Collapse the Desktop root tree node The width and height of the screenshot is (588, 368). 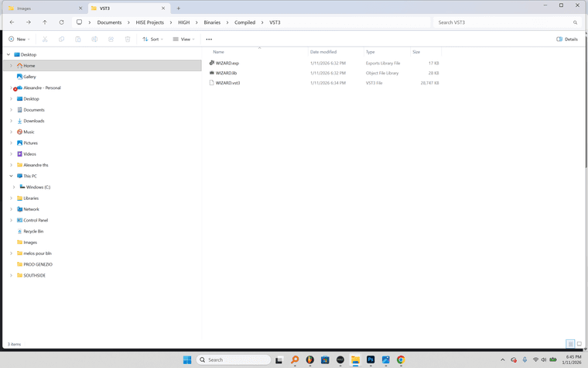[x=9, y=54]
